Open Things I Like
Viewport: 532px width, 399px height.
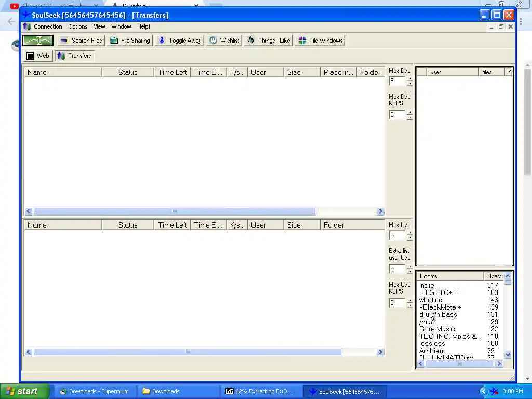coord(269,41)
